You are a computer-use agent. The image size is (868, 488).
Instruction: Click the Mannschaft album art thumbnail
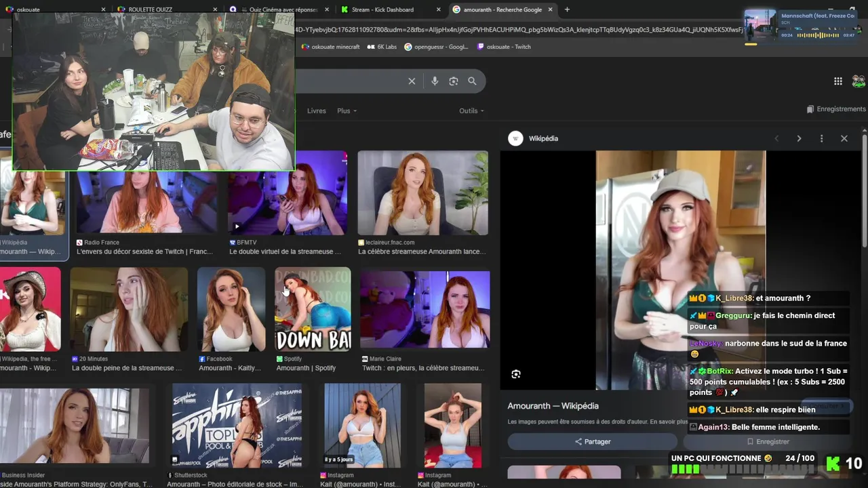(x=760, y=25)
